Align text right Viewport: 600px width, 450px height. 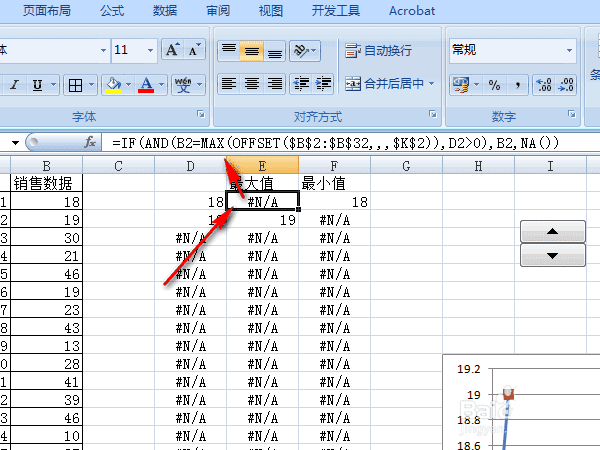click(x=274, y=84)
